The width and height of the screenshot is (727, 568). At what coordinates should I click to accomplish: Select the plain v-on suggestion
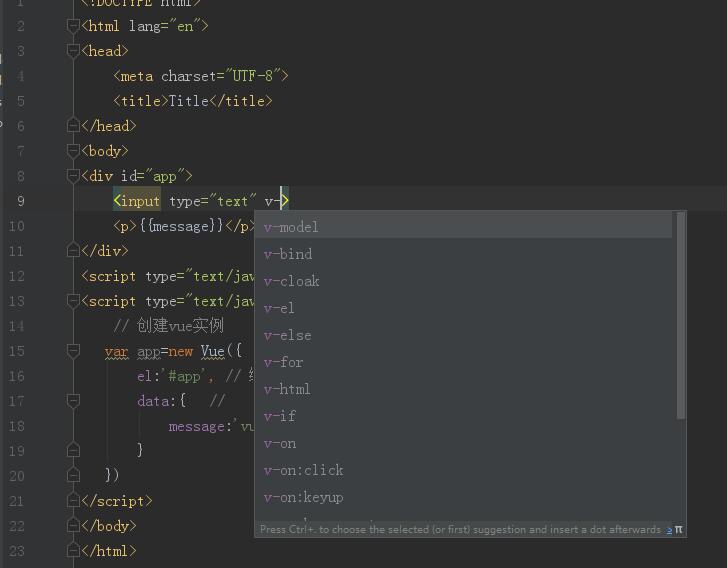pyautogui.click(x=463, y=443)
